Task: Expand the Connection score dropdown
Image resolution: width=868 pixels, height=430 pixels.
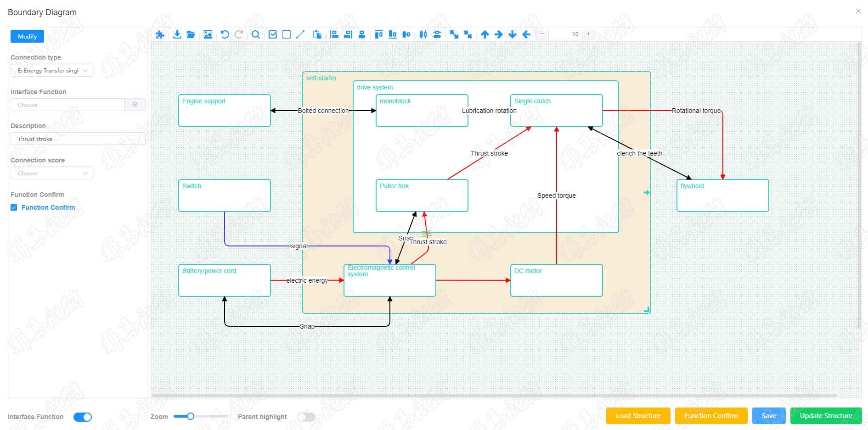Action: [x=51, y=173]
